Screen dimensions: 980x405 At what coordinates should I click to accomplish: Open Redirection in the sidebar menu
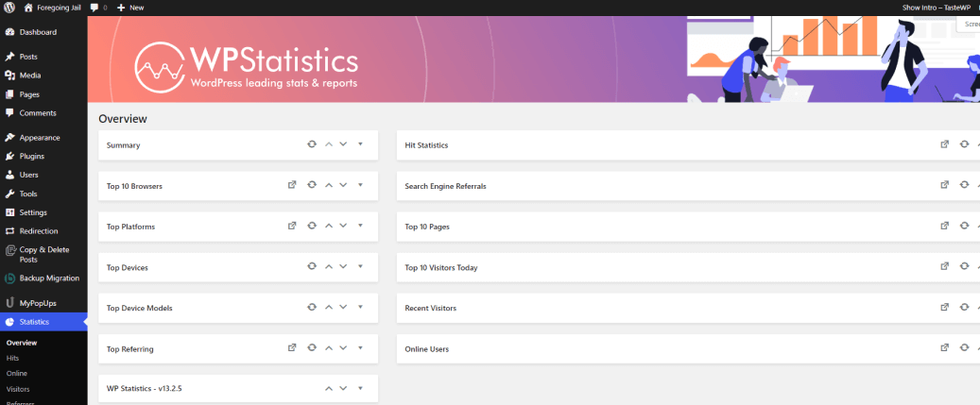point(43,231)
